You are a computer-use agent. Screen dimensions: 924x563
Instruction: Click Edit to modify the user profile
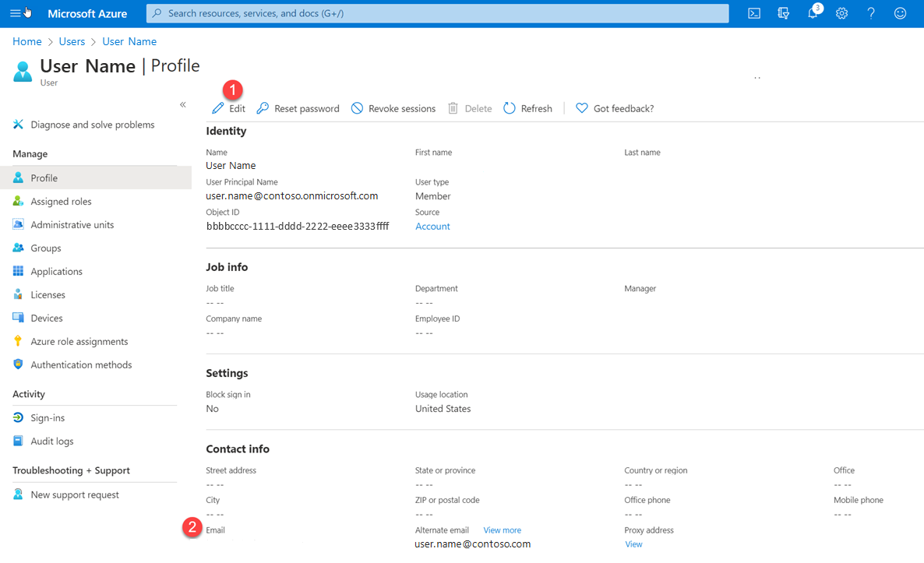click(x=228, y=108)
